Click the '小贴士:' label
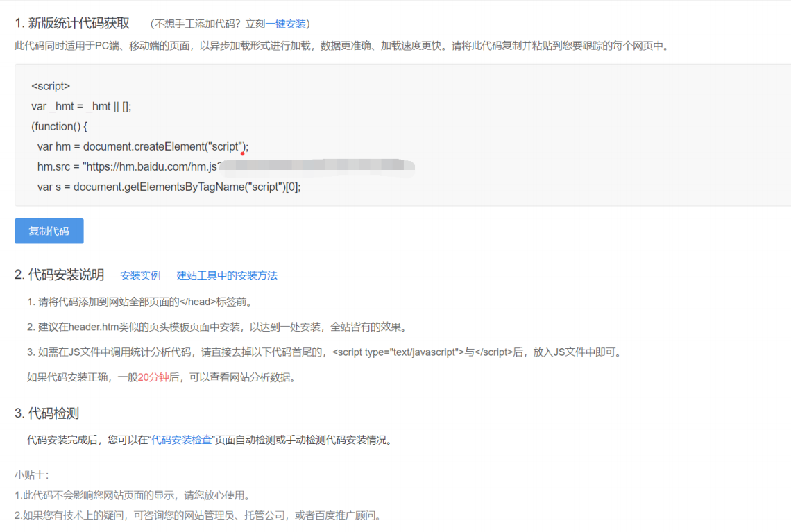This screenshot has width=791, height=532. pyautogui.click(x=31, y=475)
